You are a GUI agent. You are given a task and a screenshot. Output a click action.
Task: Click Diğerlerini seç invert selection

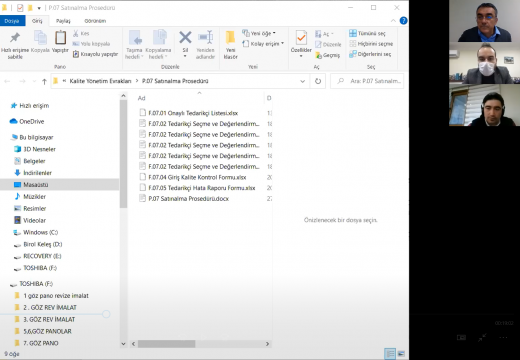(370, 54)
